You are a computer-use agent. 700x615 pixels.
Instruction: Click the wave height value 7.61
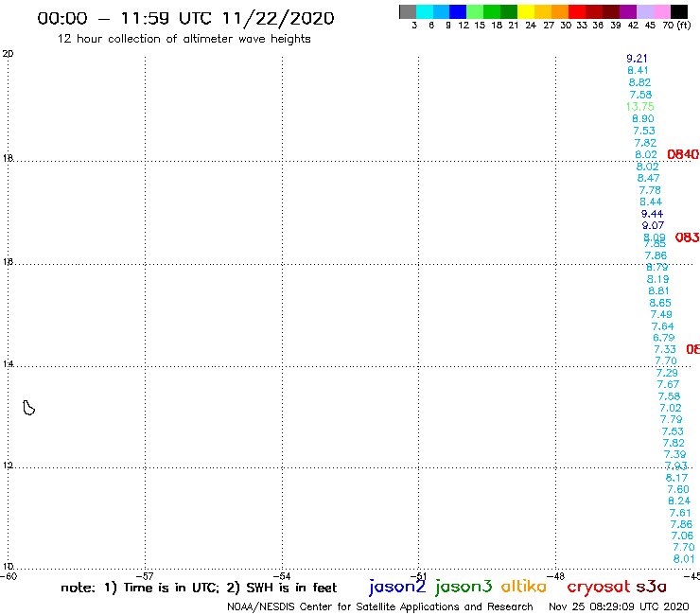pyautogui.click(x=680, y=513)
